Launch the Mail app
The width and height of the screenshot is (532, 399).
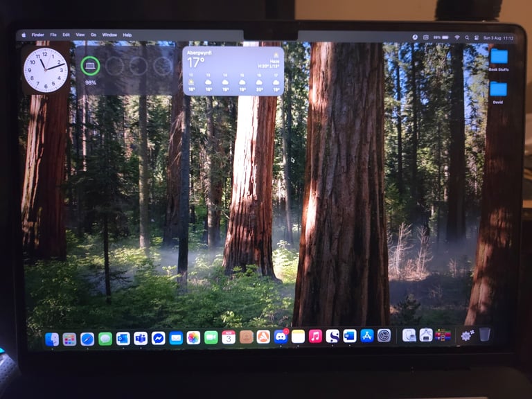point(176,338)
